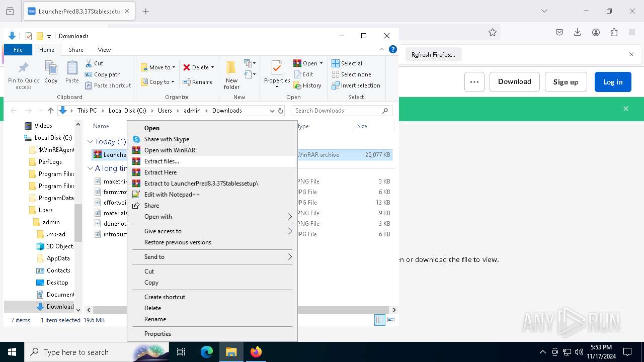Open Firefox extensions puzzle icon
This screenshot has height=362, width=644.
tap(614, 32)
